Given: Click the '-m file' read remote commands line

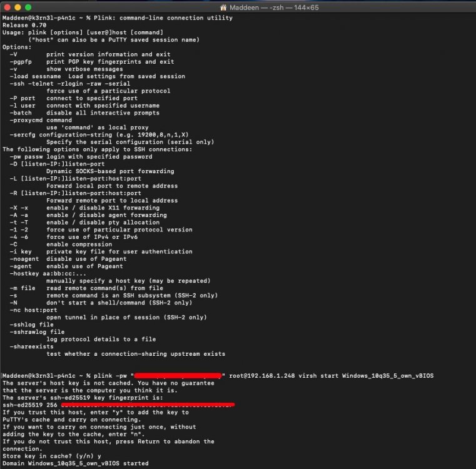Looking at the screenshot, I should 86,288.
